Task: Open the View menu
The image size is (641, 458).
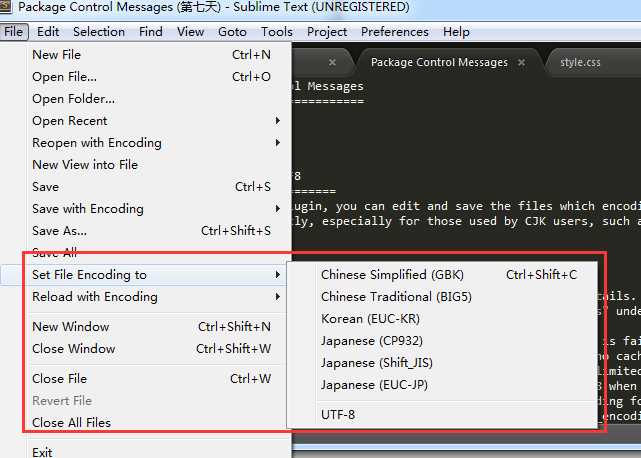Action: 190,32
